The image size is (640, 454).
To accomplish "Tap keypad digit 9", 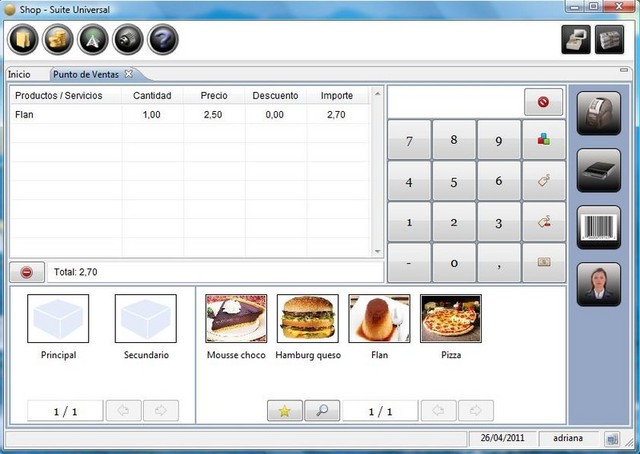I will click(499, 140).
